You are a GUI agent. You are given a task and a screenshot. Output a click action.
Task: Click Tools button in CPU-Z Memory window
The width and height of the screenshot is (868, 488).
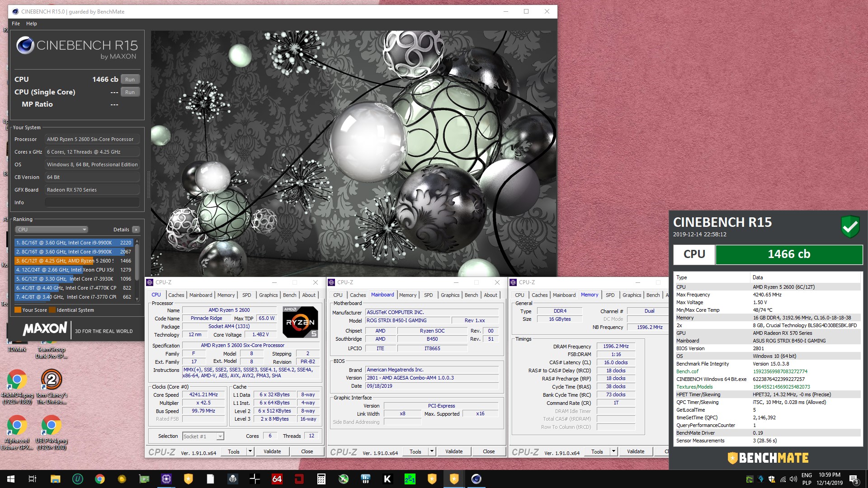click(597, 451)
